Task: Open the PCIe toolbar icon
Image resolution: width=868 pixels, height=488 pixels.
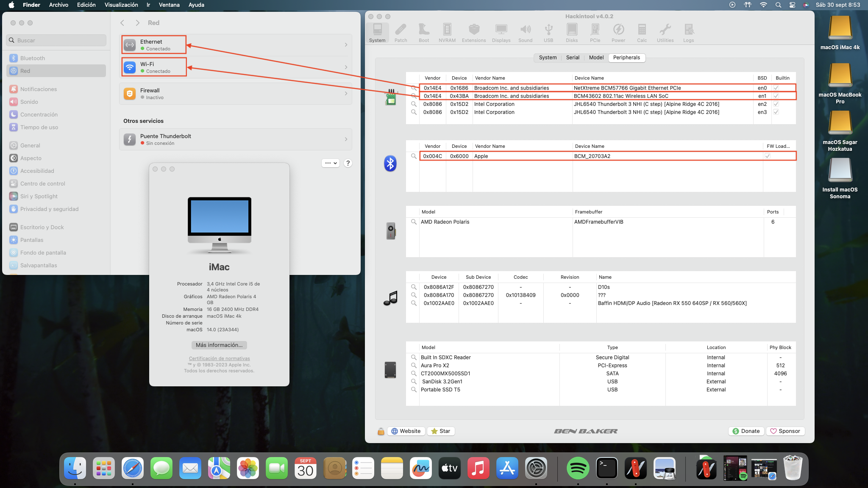Action: (595, 33)
